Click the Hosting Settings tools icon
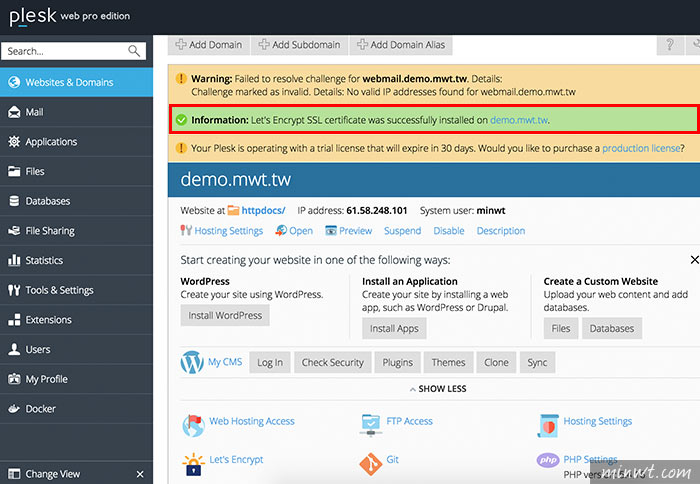This screenshot has width=700, height=484. click(x=186, y=230)
